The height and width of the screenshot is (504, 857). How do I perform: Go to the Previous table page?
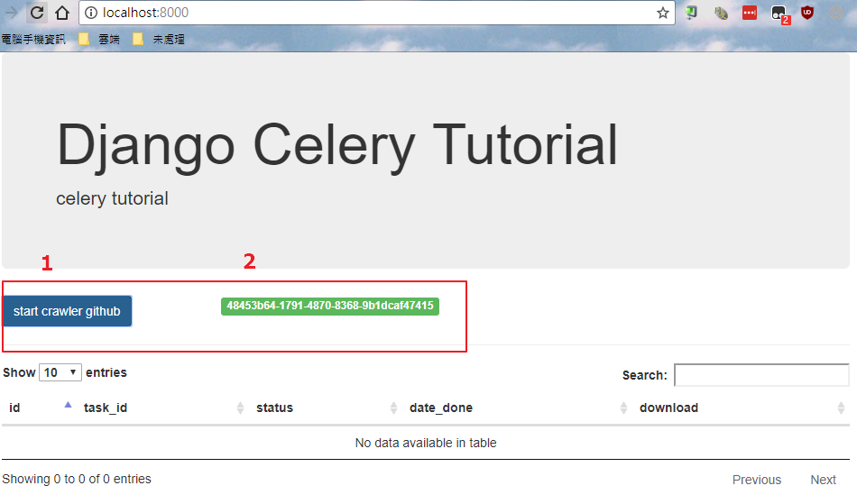(757, 480)
